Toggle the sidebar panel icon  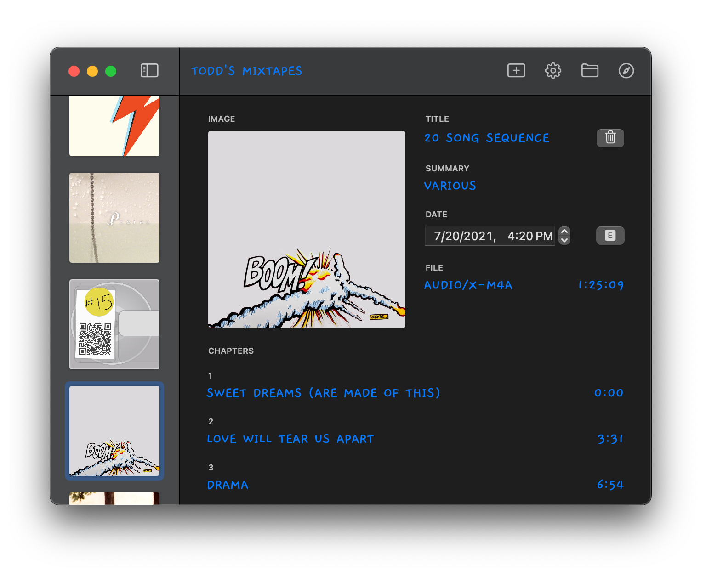coord(149,71)
